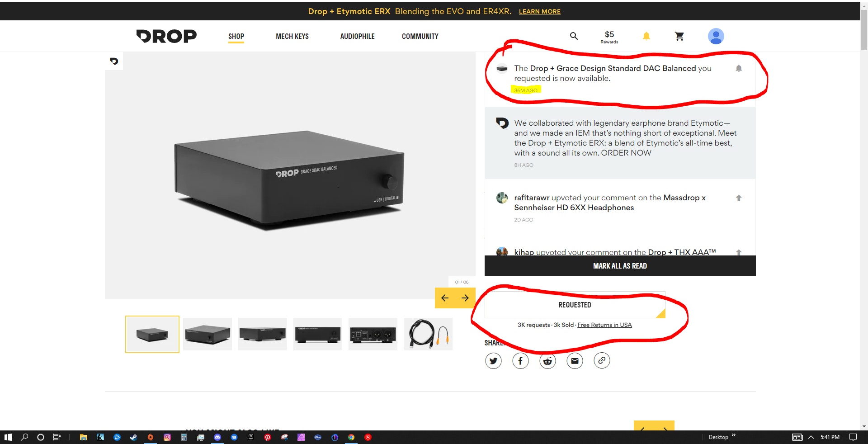Follow the Learn More banner link
868x444 pixels.
click(x=539, y=12)
